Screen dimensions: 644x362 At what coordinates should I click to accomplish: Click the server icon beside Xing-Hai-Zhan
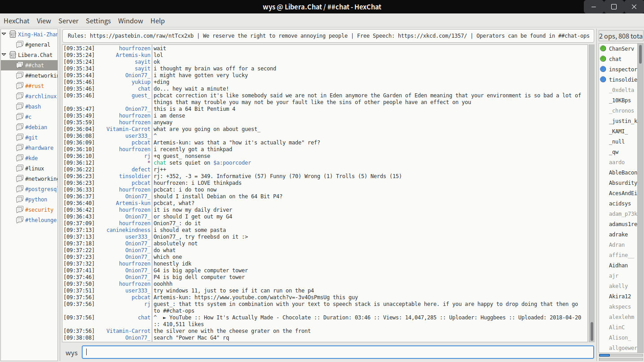click(13, 34)
